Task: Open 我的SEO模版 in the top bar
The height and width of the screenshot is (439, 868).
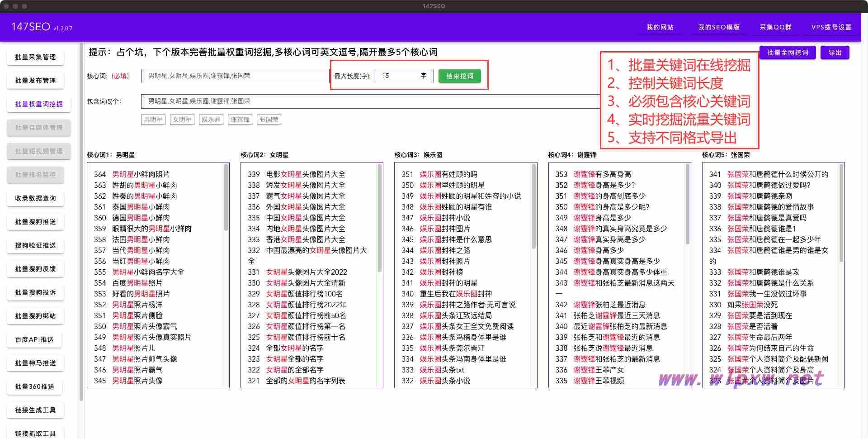Action: [719, 27]
